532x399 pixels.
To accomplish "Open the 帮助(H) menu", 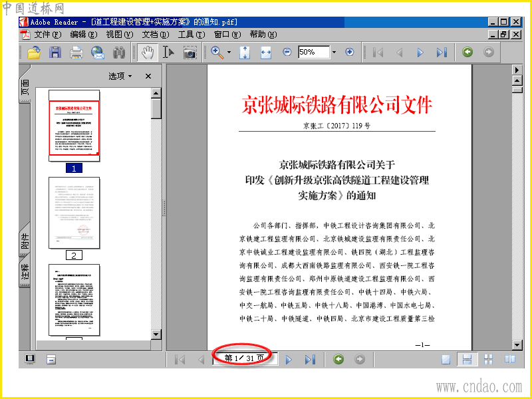I will coord(263,35).
